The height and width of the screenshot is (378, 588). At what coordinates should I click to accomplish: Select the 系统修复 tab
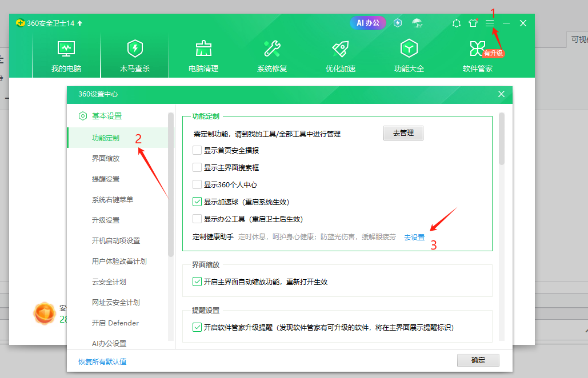272,56
